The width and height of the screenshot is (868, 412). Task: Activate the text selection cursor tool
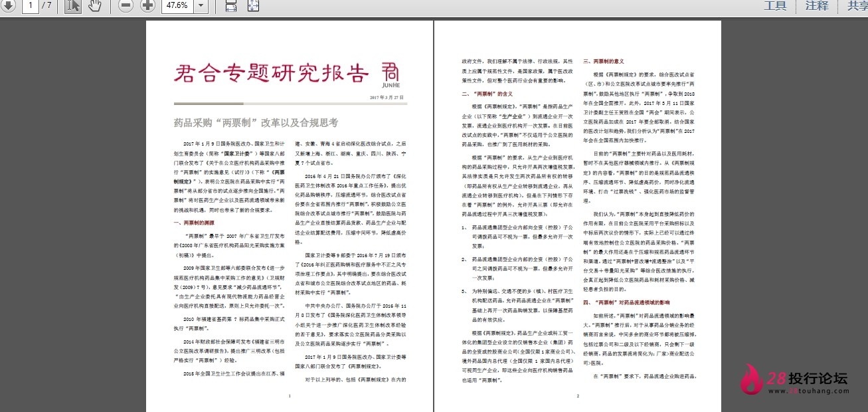coord(73,5)
